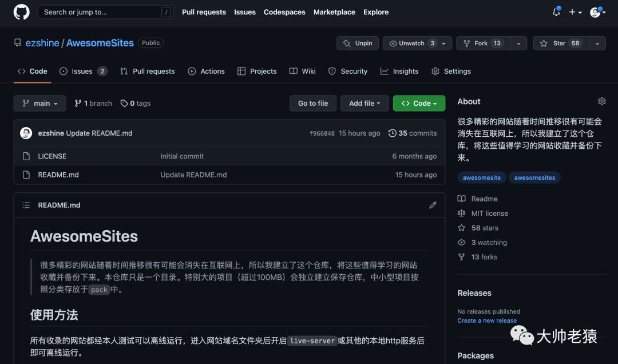The height and width of the screenshot is (364, 618).
Task: Open the Add file dropdown
Action: (x=365, y=104)
